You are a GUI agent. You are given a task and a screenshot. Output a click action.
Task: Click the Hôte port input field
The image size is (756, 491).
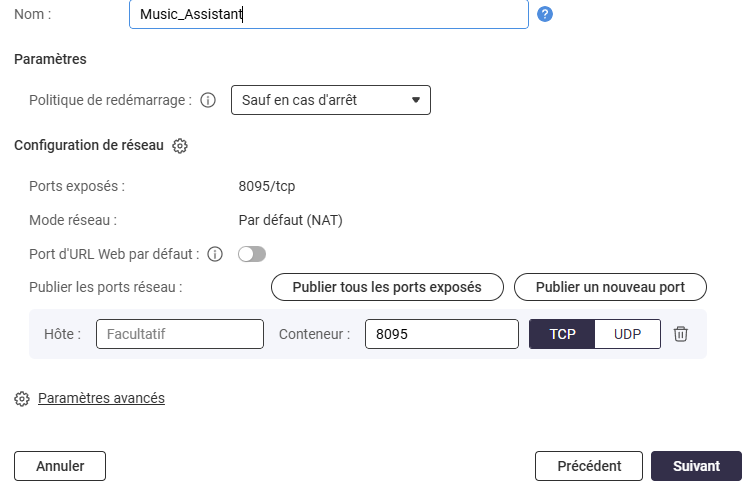pyautogui.click(x=180, y=334)
